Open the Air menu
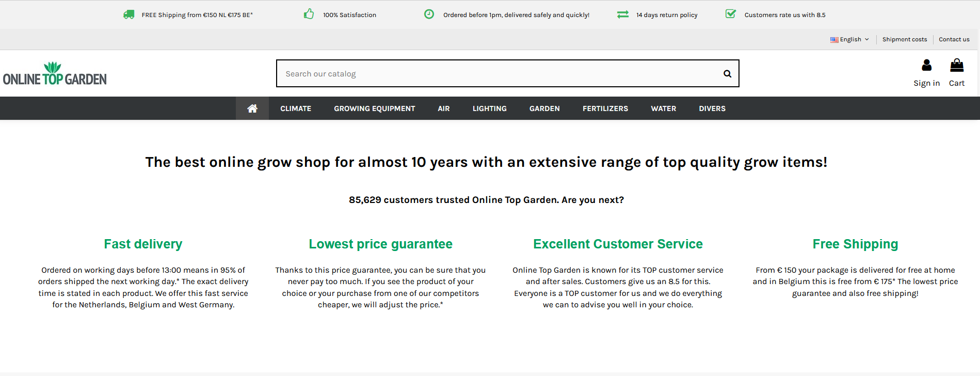The image size is (980, 376). 444,108
